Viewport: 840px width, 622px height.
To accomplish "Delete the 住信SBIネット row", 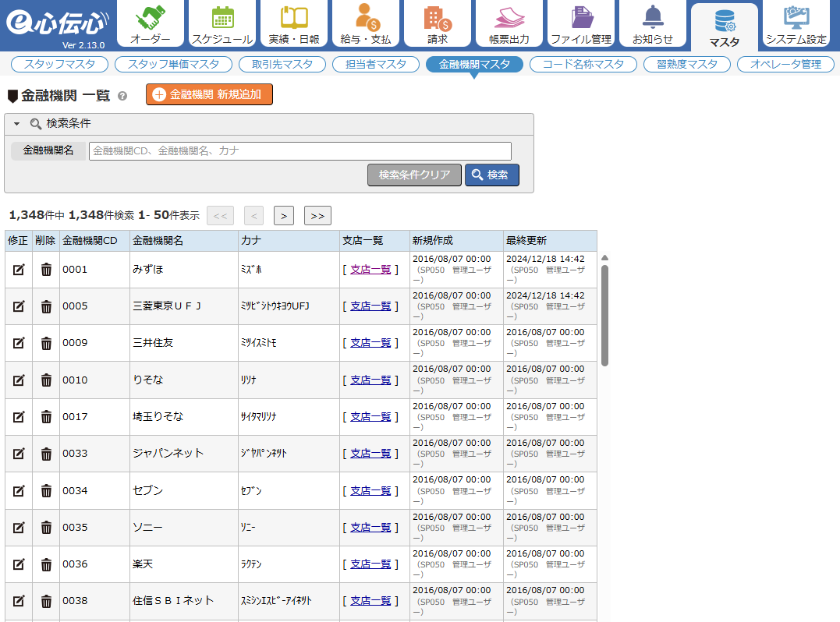I will (47, 601).
